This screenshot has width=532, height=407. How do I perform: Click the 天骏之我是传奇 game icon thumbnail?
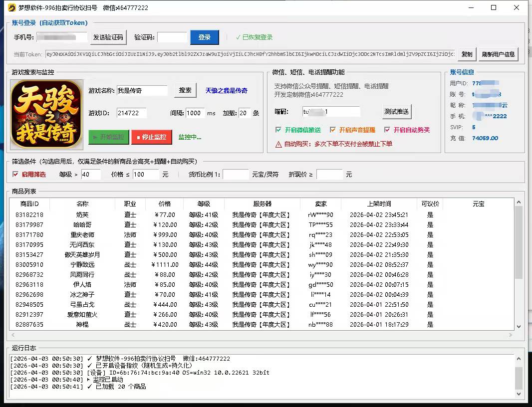[x=47, y=114]
